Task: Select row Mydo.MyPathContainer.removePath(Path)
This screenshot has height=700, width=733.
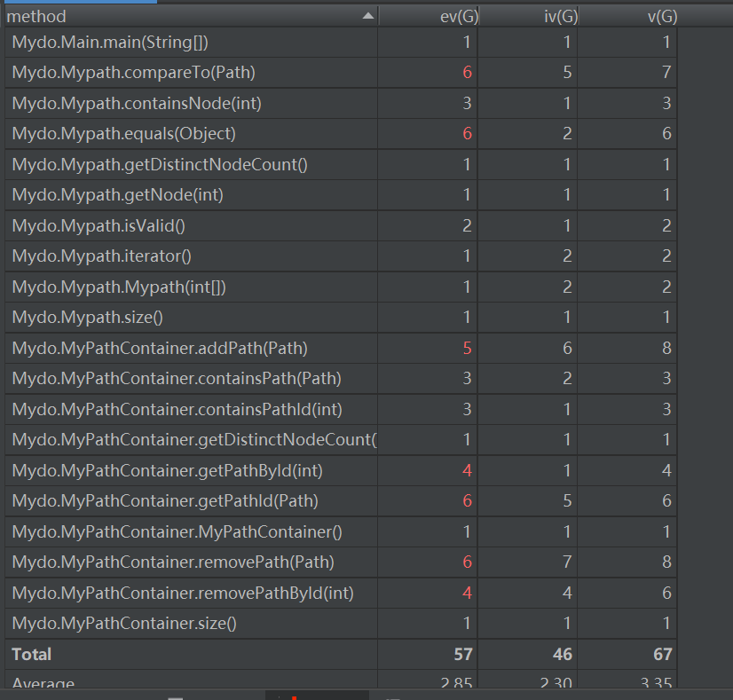Action: click(x=341, y=562)
